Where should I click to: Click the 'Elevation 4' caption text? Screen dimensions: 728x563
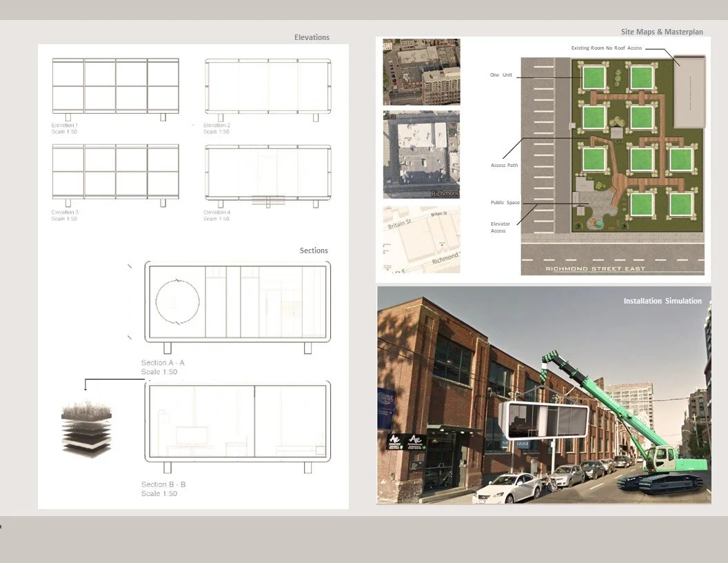pyautogui.click(x=217, y=213)
